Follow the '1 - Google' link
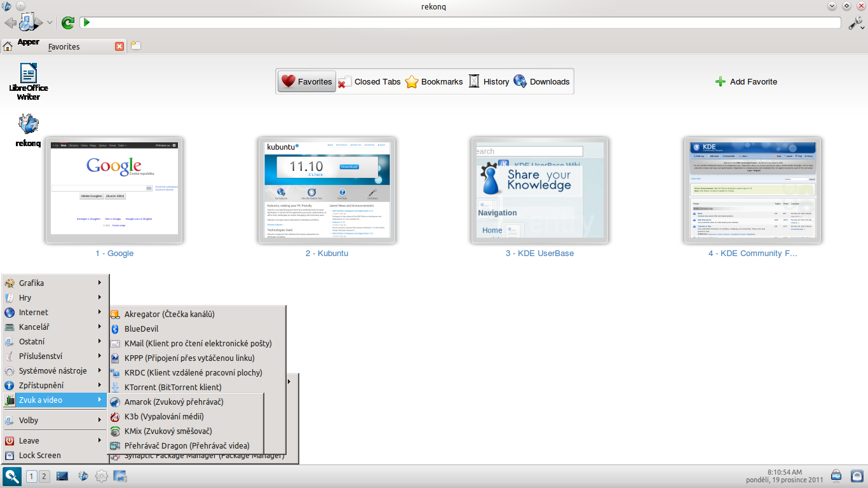This screenshot has width=868, height=488. click(x=114, y=253)
